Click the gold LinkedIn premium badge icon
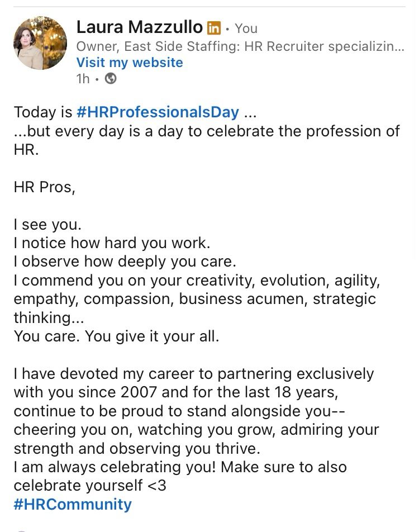The image size is (419, 532). click(x=214, y=28)
